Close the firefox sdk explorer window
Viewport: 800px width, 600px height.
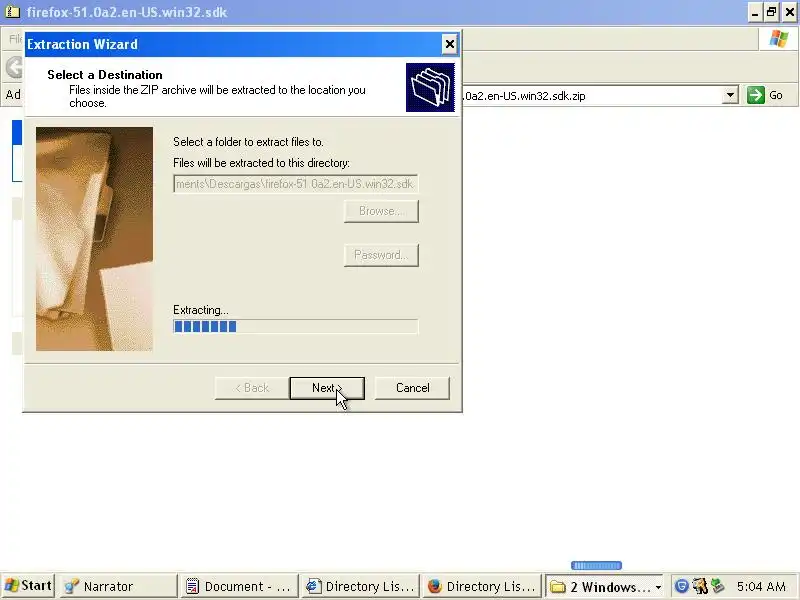click(790, 13)
